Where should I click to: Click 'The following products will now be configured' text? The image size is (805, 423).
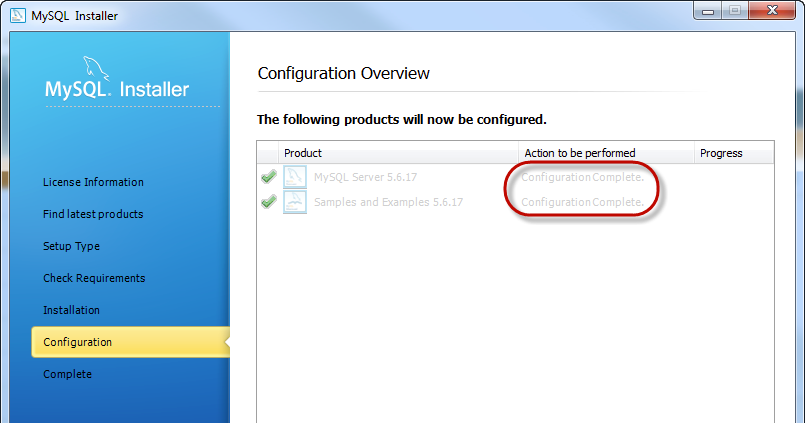[x=401, y=120]
